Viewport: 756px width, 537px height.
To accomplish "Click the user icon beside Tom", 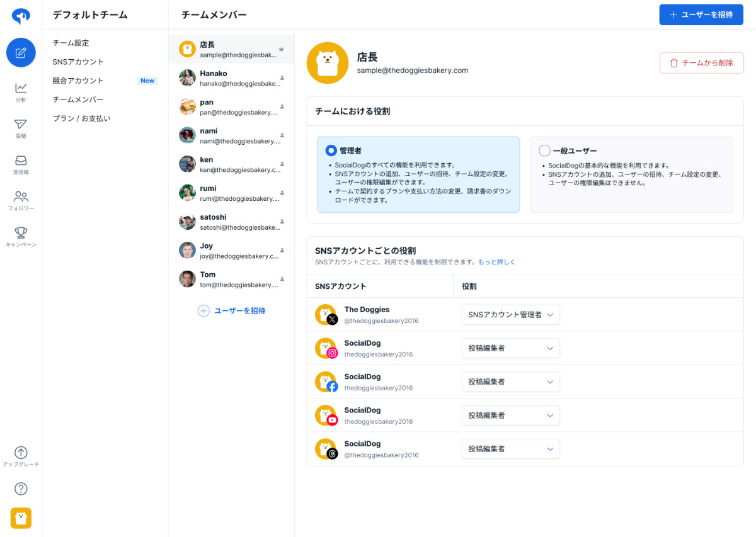I will click(x=282, y=279).
